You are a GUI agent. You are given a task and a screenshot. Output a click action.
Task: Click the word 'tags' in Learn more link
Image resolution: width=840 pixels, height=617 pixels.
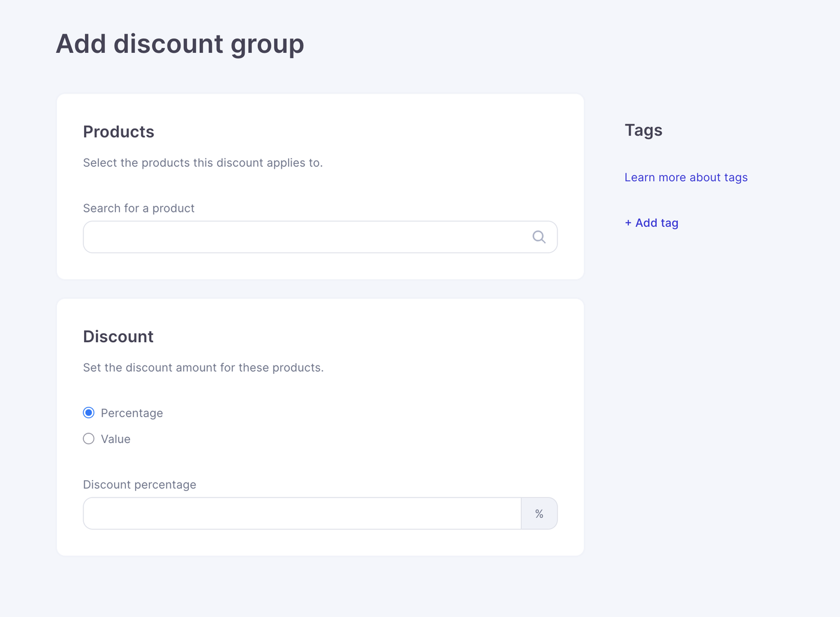point(736,178)
